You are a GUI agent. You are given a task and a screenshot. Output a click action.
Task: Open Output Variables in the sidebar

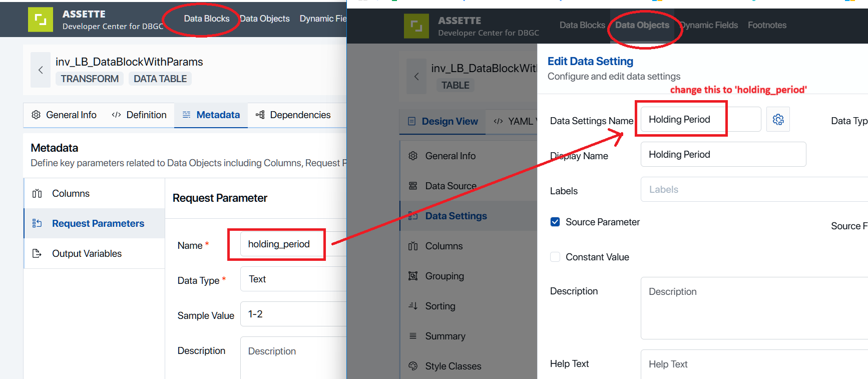point(94,253)
